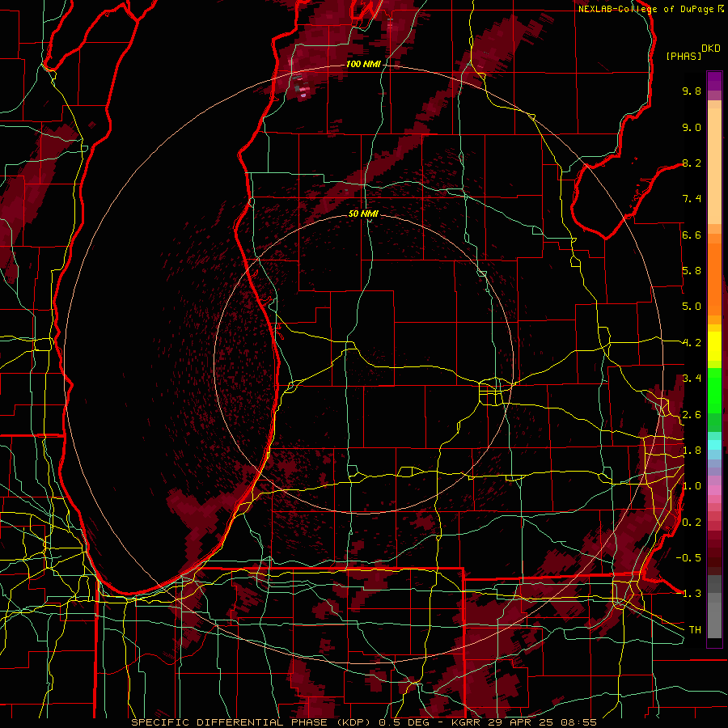Screen dimensions: 728x728
Task: Click the 7.4 scale value
Action: 692,199
